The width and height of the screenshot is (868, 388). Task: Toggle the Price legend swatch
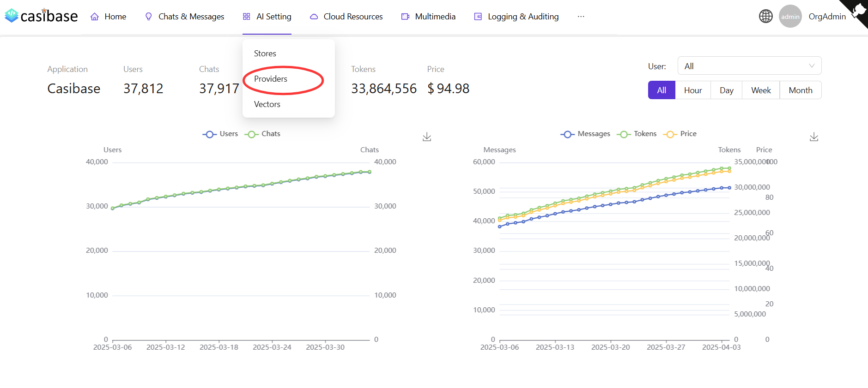669,134
